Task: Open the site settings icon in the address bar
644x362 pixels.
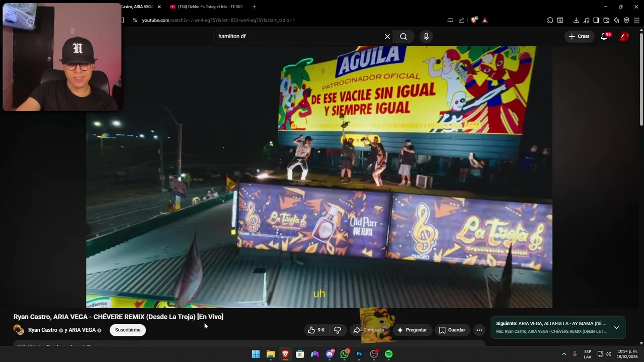Action: (x=135, y=20)
